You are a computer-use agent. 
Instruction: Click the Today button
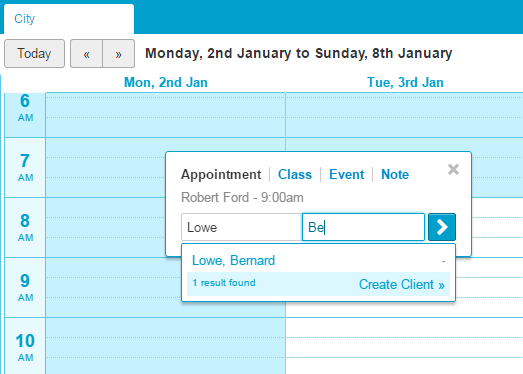click(34, 54)
